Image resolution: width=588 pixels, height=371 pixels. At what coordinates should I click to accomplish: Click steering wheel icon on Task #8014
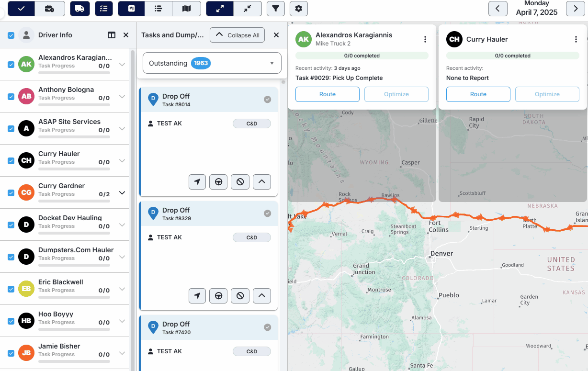click(218, 182)
